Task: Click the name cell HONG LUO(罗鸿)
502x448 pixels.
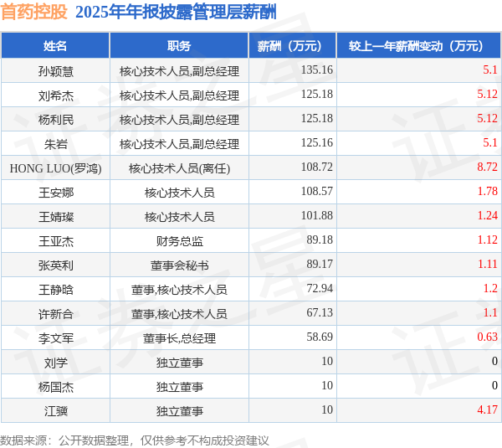Action: click(56, 168)
